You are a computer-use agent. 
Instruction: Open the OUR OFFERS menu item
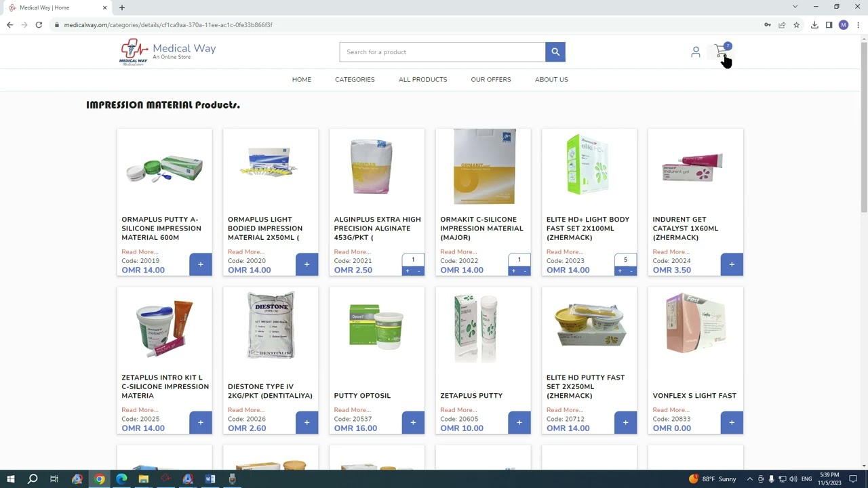click(x=491, y=79)
